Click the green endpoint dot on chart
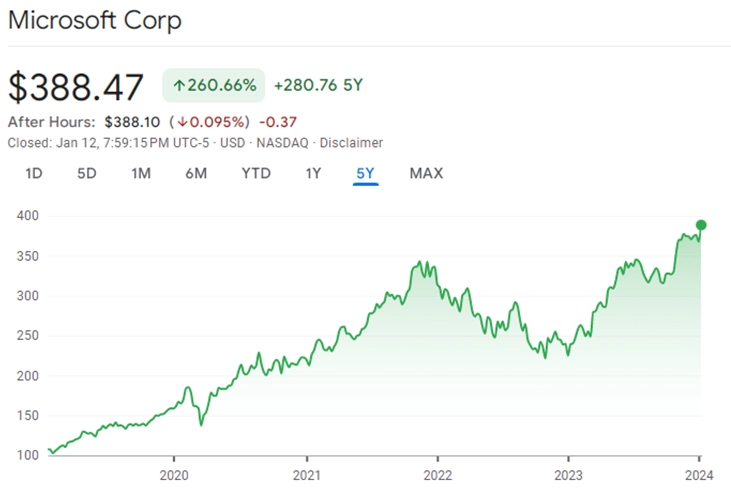731x498 pixels. click(701, 225)
